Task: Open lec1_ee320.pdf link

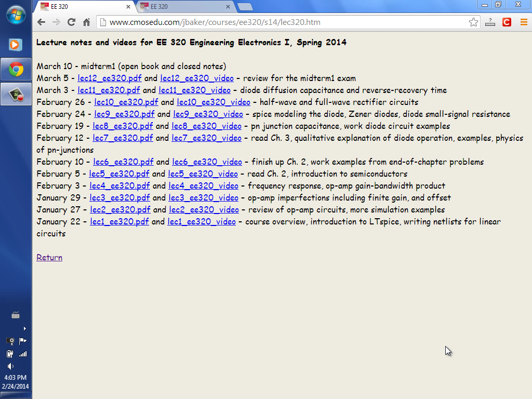Action: coord(119,221)
